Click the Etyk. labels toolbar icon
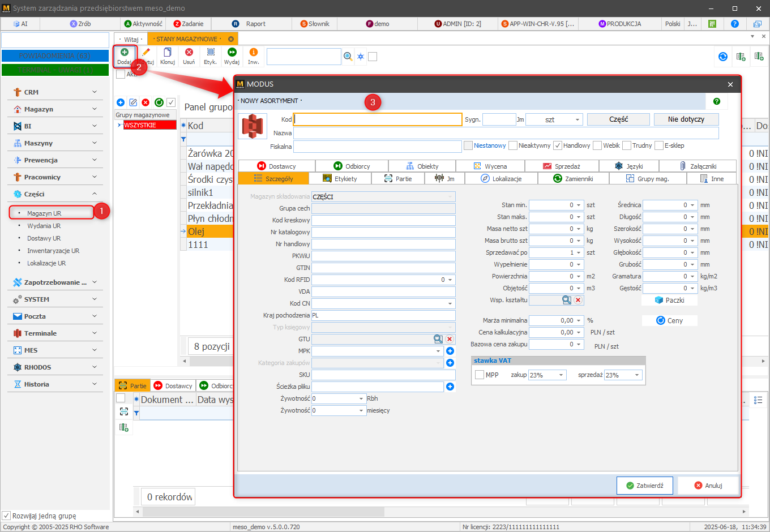Screen dimensions: 770x532 210,55
